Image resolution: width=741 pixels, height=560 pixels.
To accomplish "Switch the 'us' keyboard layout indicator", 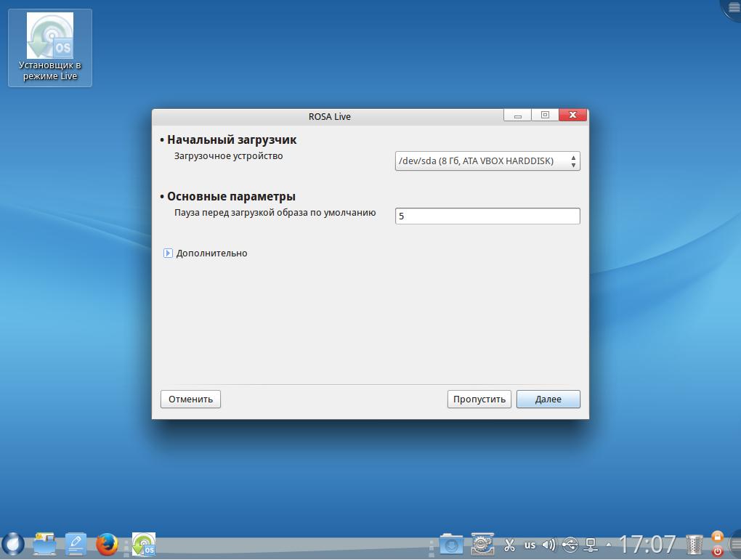I will (x=530, y=545).
